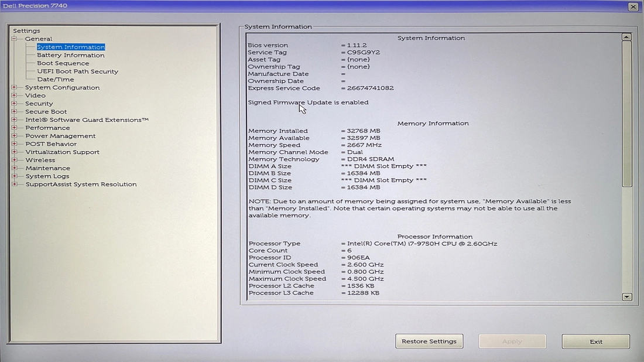This screenshot has height=362, width=644.
Task: Close the Dell Precision 7740 BIOS window
Action: (x=633, y=6)
